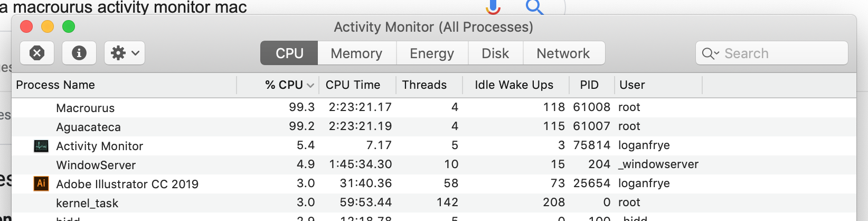The image size is (868, 221).
Task: Click the Activity Monitor app icon in list
Action: pos(41,146)
